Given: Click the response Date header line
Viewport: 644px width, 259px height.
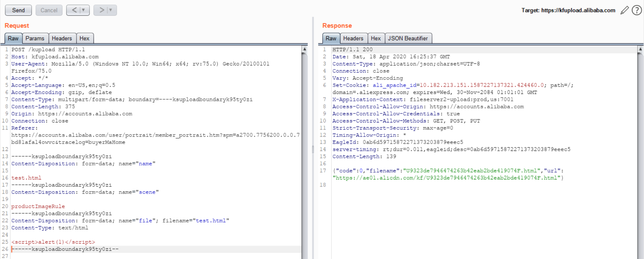Looking at the screenshot, I should click(x=391, y=57).
